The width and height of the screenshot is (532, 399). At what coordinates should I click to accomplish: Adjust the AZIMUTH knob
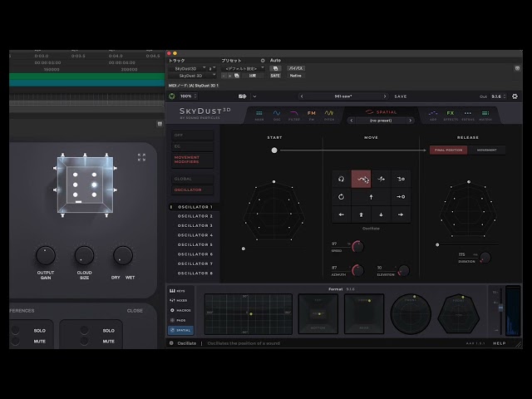click(357, 270)
